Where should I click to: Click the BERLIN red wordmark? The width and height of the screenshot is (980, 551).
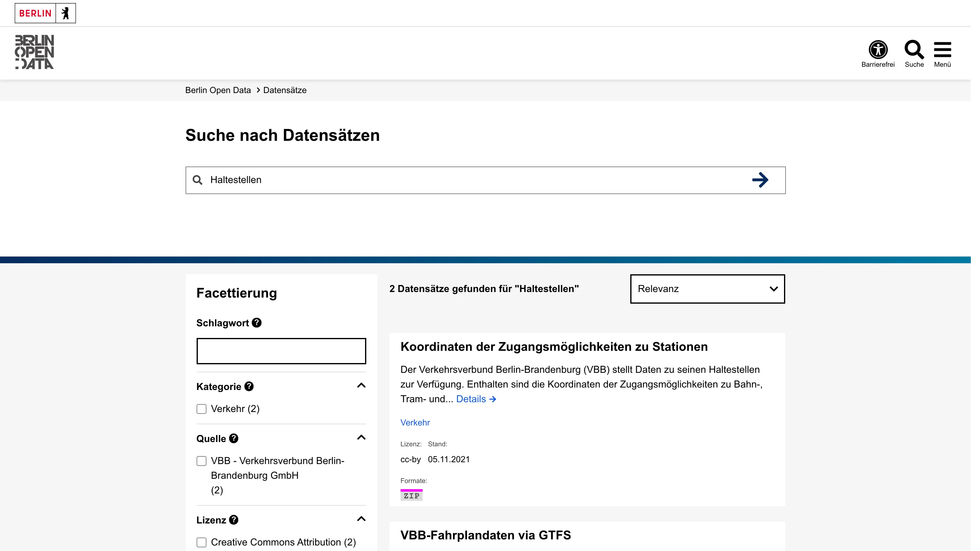pos(36,13)
